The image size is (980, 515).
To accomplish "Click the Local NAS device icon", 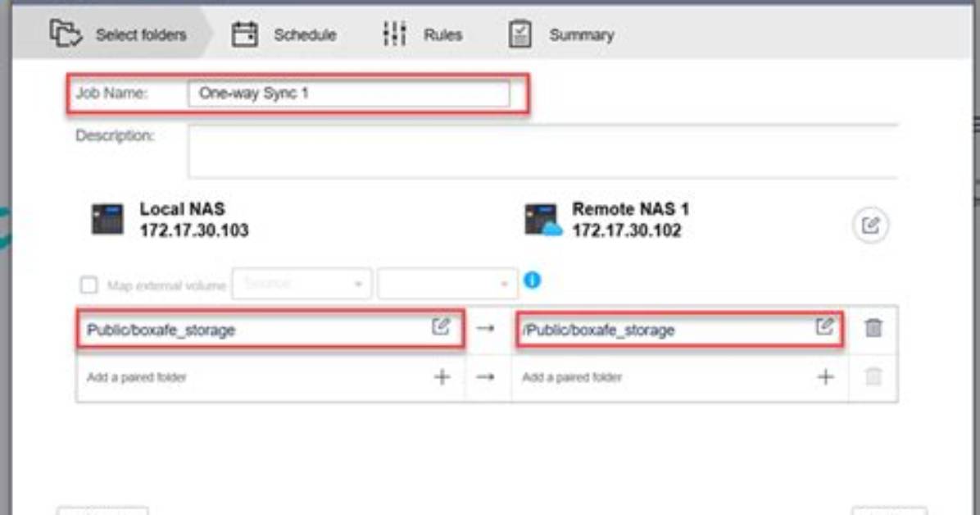I will coord(107,219).
